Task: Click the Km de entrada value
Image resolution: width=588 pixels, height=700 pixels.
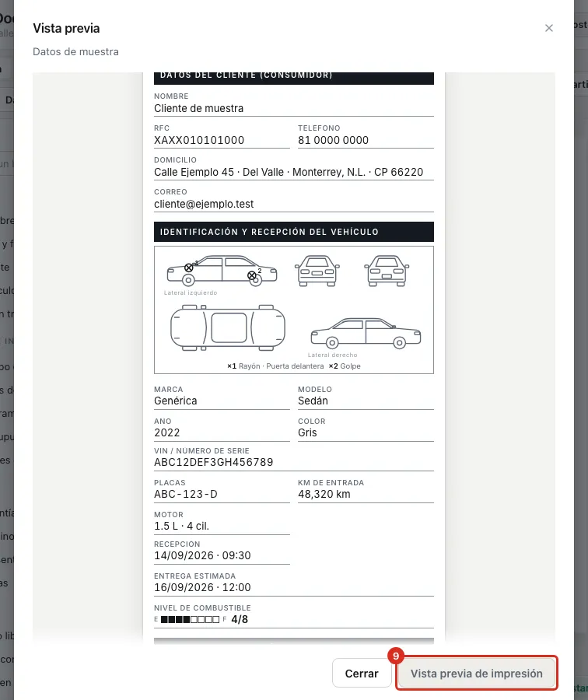Action: [x=324, y=494]
